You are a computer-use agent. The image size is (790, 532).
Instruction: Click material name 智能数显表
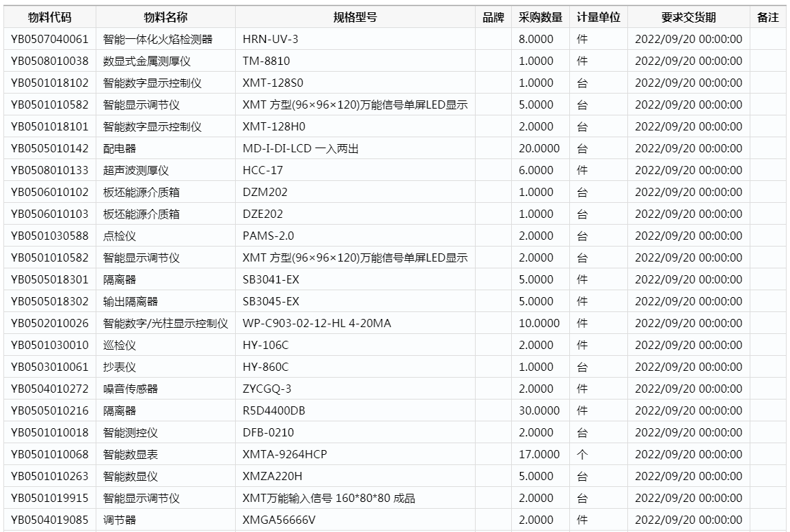[x=131, y=455]
